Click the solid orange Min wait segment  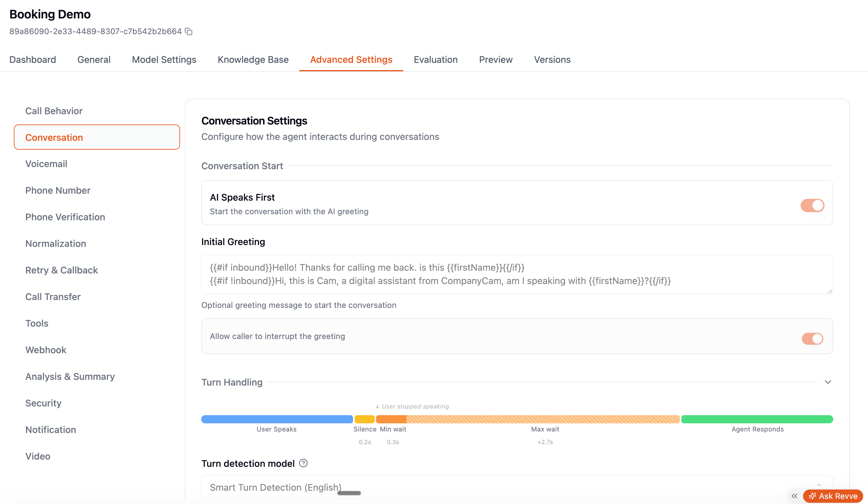click(x=391, y=419)
